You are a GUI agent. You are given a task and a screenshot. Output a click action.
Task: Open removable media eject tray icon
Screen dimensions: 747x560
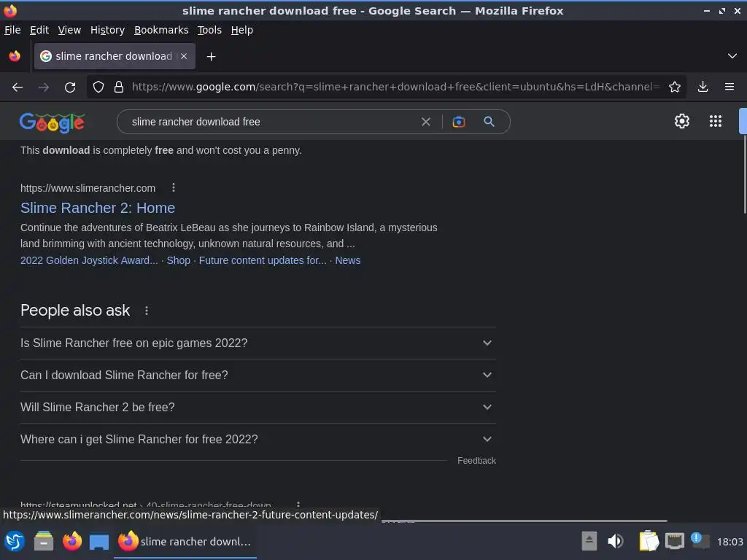pyautogui.click(x=589, y=542)
